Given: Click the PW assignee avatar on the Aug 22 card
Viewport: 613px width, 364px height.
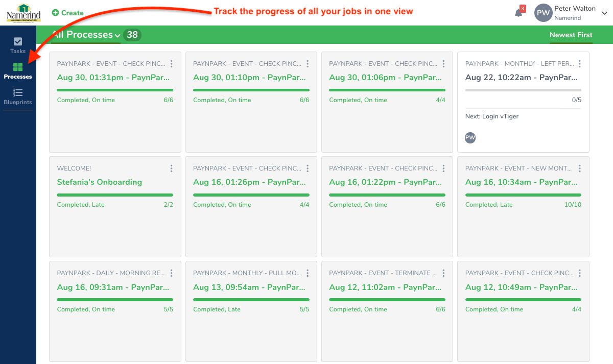Looking at the screenshot, I should coord(470,137).
